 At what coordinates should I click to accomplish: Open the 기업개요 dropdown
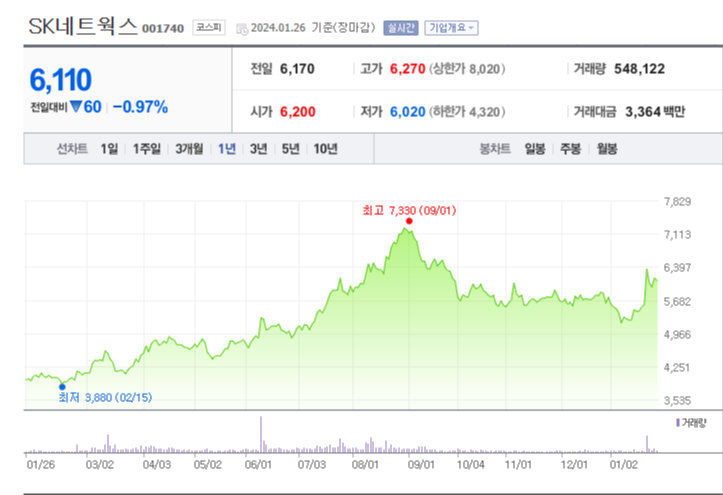click(x=451, y=28)
